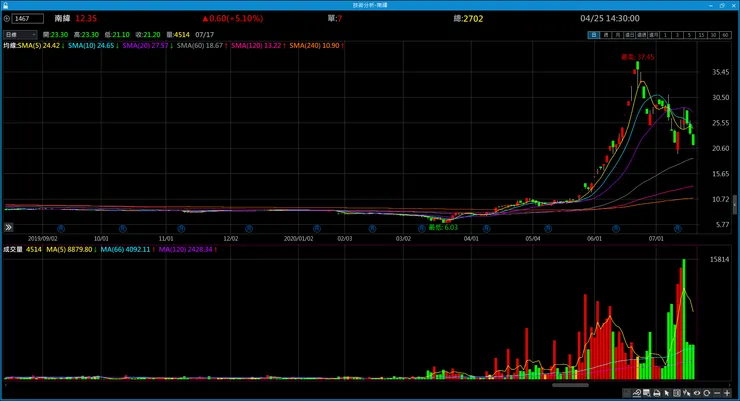
Task: Click the 最高 37.45 high price label
Action: pos(638,57)
